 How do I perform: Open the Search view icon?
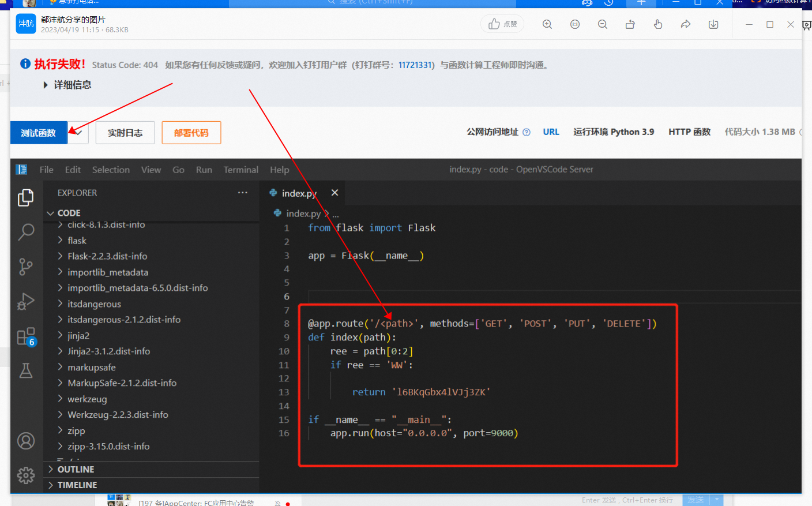click(x=26, y=232)
